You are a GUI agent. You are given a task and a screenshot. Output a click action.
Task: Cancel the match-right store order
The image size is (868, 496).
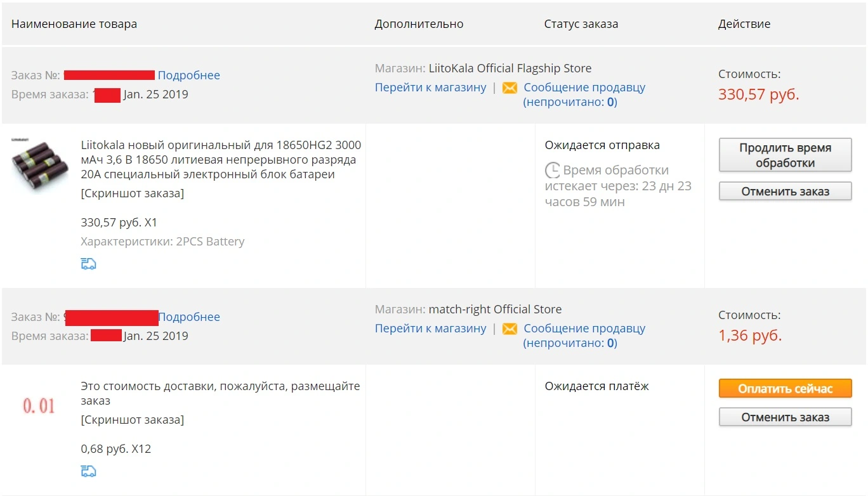[x=785, y=417]
